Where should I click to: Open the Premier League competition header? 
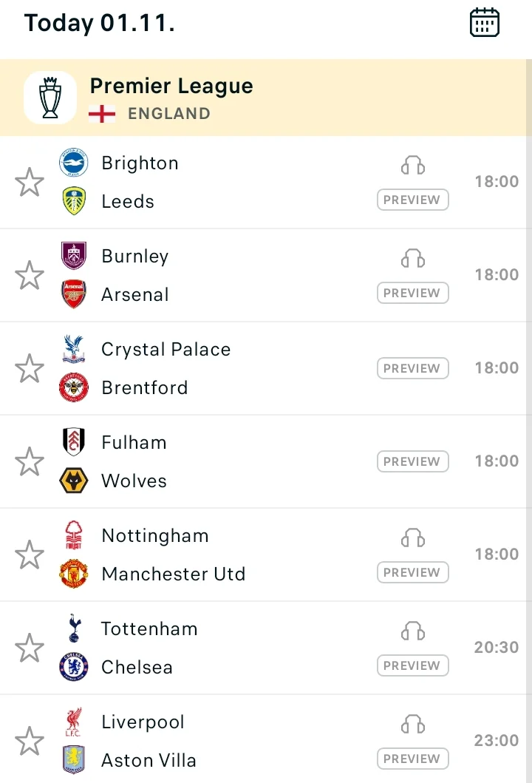171,87
